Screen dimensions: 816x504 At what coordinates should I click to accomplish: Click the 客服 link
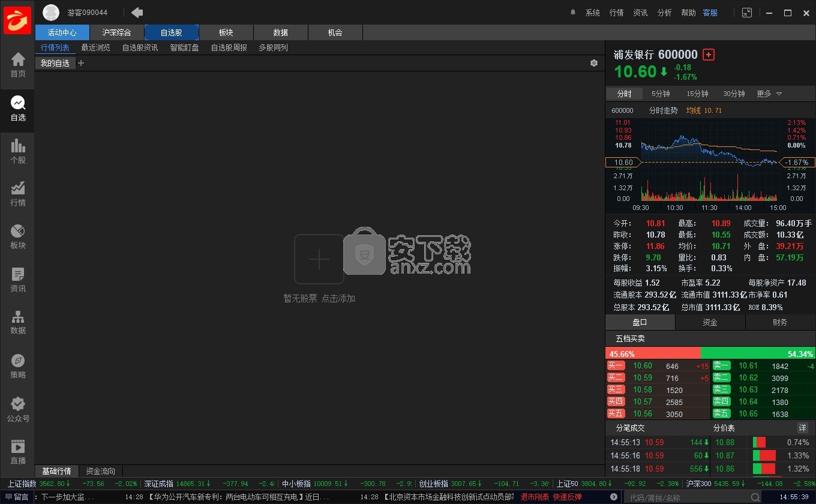coord(710,13)
